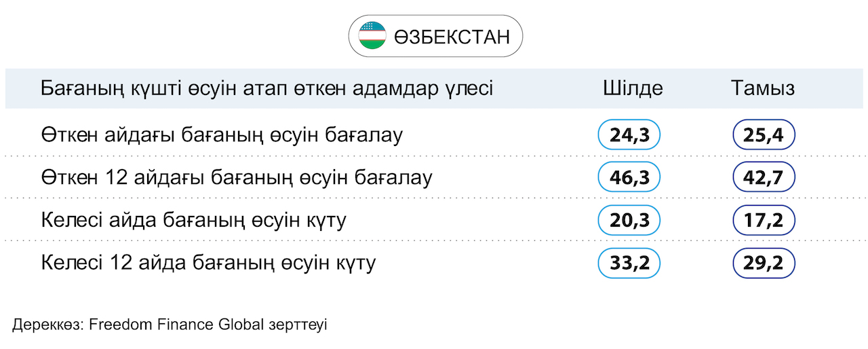Select row Келесі 12 айда бағаның өсуін күту
Screen dimensions: 868x349
coord(434,263)
